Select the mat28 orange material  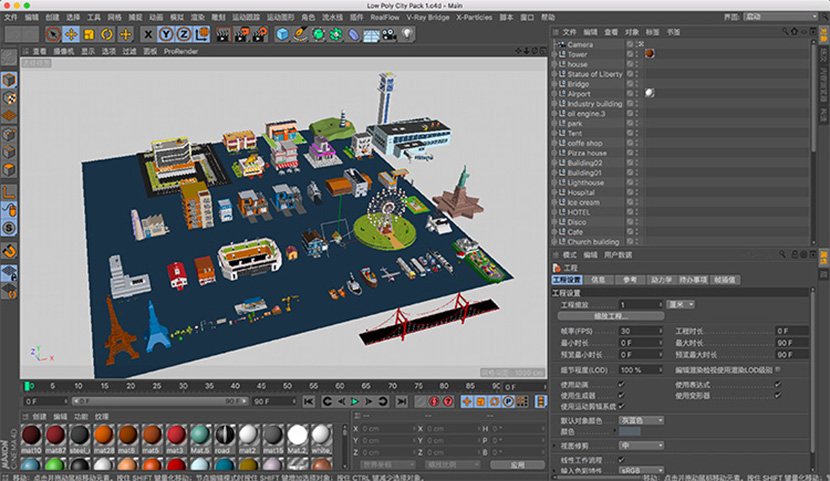(104, 439)
